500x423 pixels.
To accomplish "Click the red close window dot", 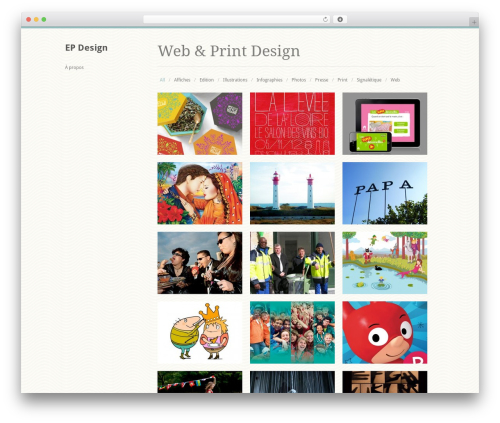I will click(29, 19).
